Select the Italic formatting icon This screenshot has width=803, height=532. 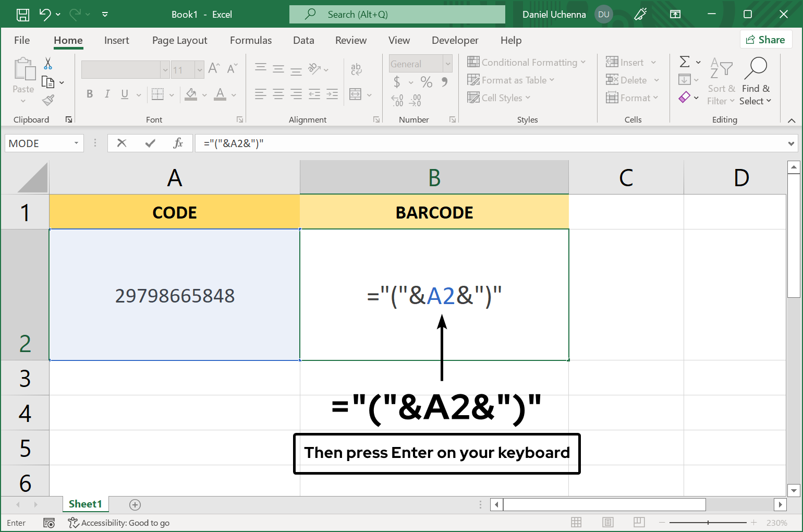tap(107, 94)
